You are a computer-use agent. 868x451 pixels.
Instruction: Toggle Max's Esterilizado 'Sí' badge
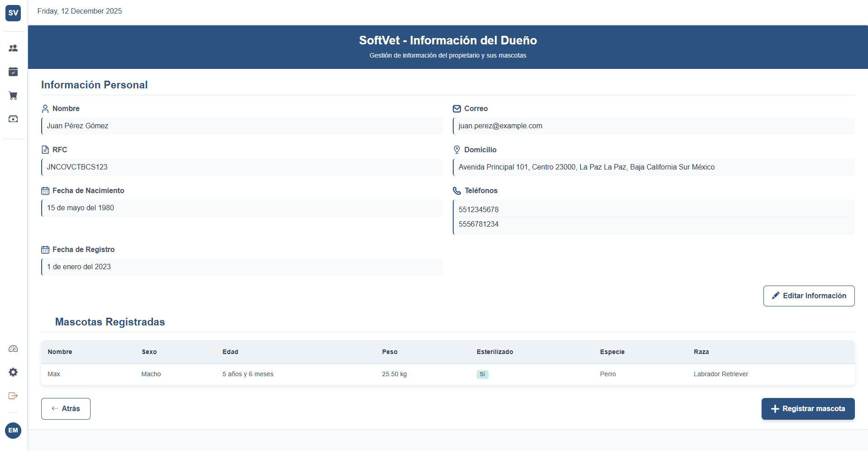tap(482, 374)
